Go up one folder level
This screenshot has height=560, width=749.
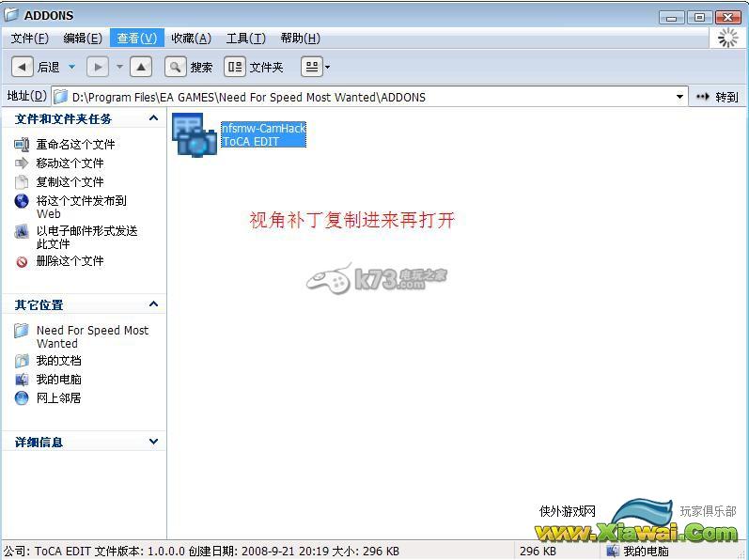pos(141,68)
